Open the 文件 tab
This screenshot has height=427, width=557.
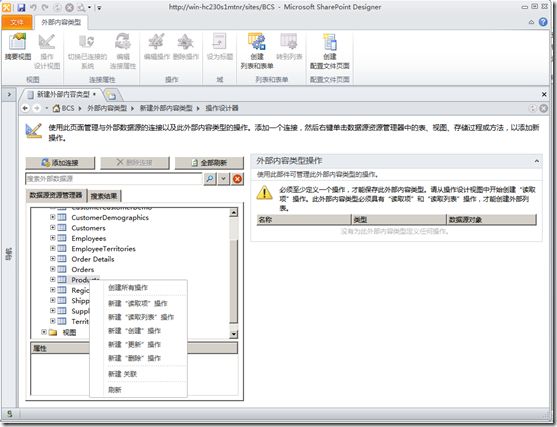click(x=17, y=22)
